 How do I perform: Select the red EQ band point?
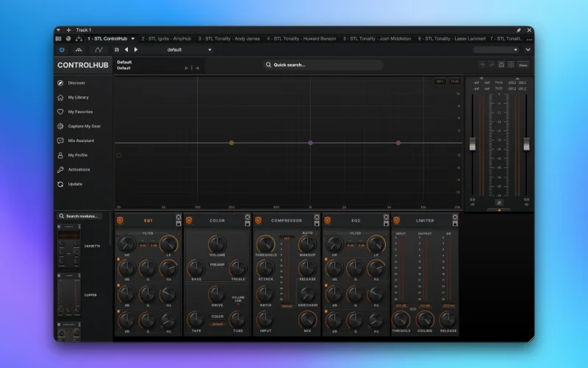pos(398,143)
